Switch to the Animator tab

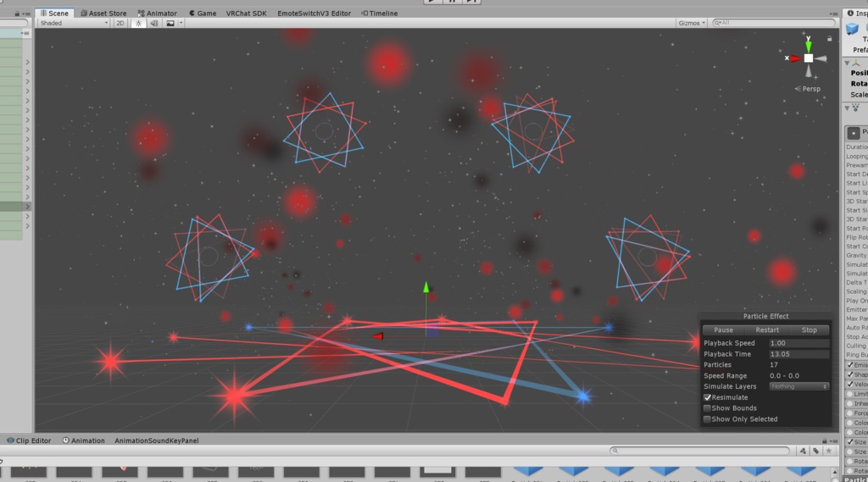157,14
